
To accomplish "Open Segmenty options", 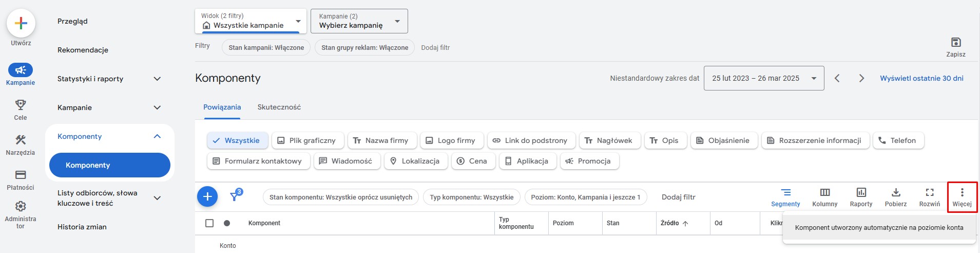I will point(785,197).
